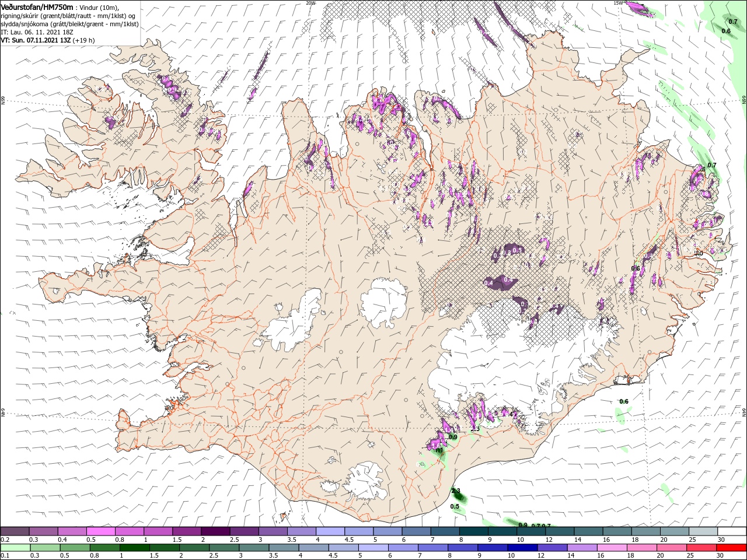This screenshot has height=560, width=747.
Task: Click the 0.6 value label off the southeast coast
Action: (624, 401)
